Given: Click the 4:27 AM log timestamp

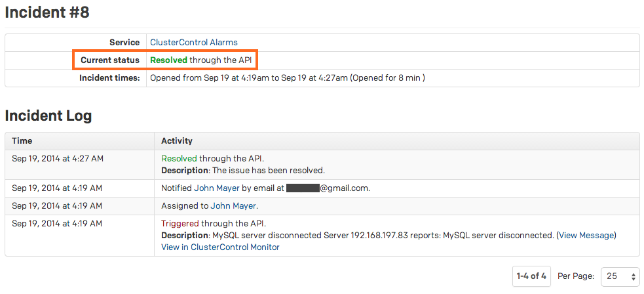Looking at the screenshot, I should pyautogui.click(x=57, y=159).
